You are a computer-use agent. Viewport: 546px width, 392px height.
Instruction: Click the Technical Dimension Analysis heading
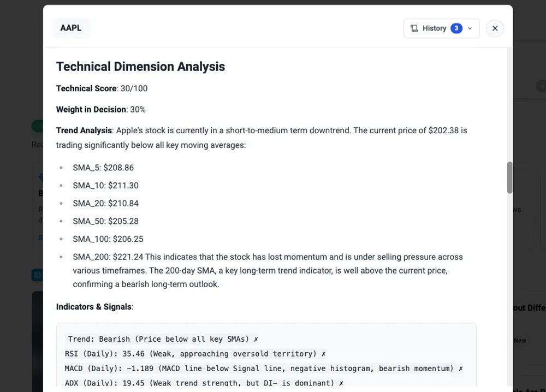click(x=140, y=67)
